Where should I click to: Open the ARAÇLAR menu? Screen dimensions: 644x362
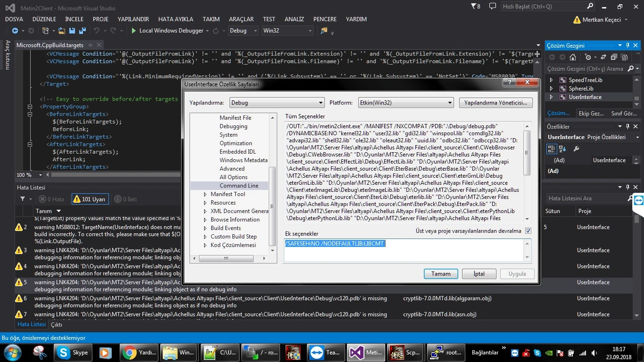tap(241, 19)
